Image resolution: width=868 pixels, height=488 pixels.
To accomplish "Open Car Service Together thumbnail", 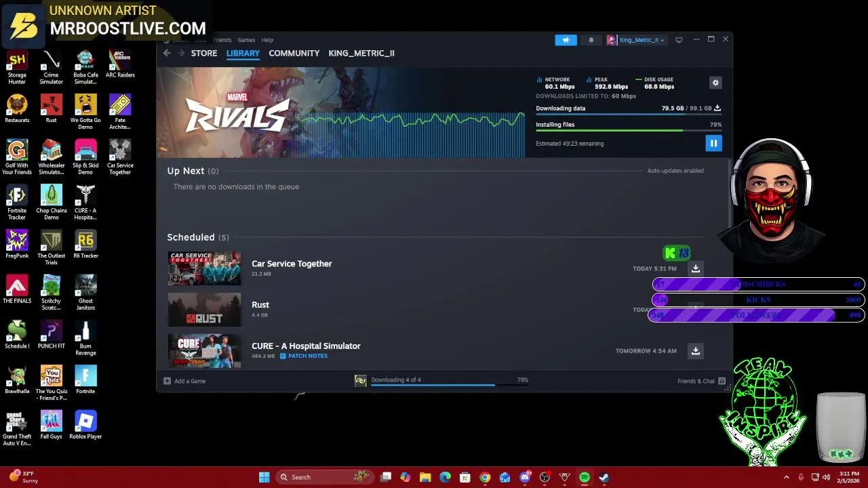I will pos(204,268).
